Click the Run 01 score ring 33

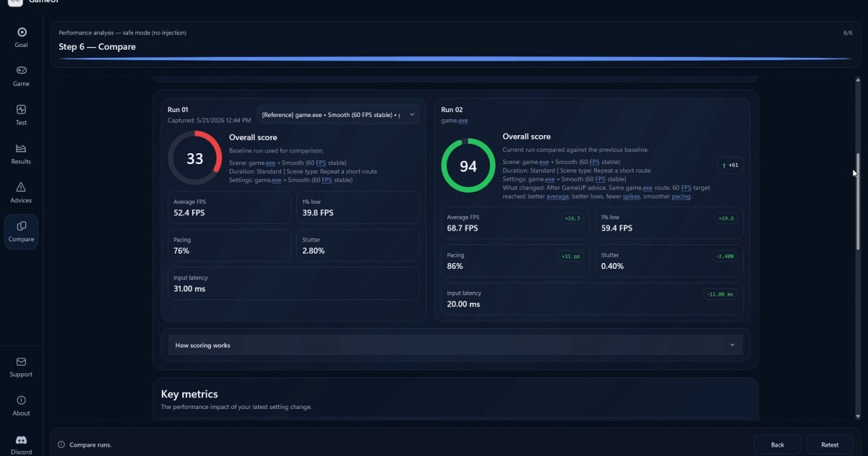[195, 158]
